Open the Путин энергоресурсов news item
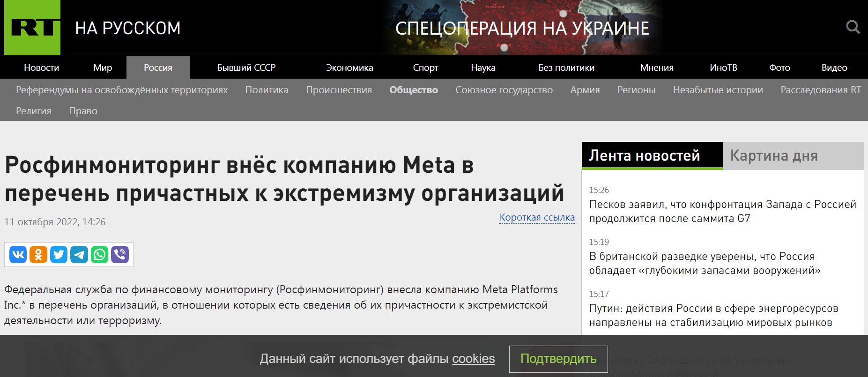 (x=714, y=315)
